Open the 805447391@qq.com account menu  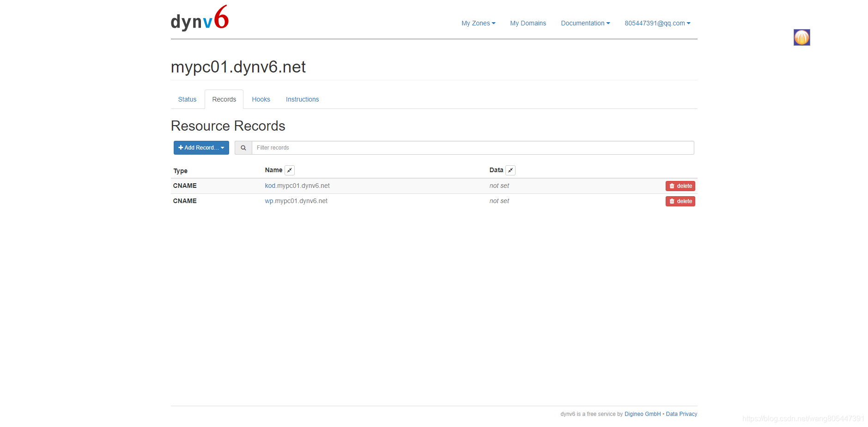pyautogui.click(x=657, y=23)
